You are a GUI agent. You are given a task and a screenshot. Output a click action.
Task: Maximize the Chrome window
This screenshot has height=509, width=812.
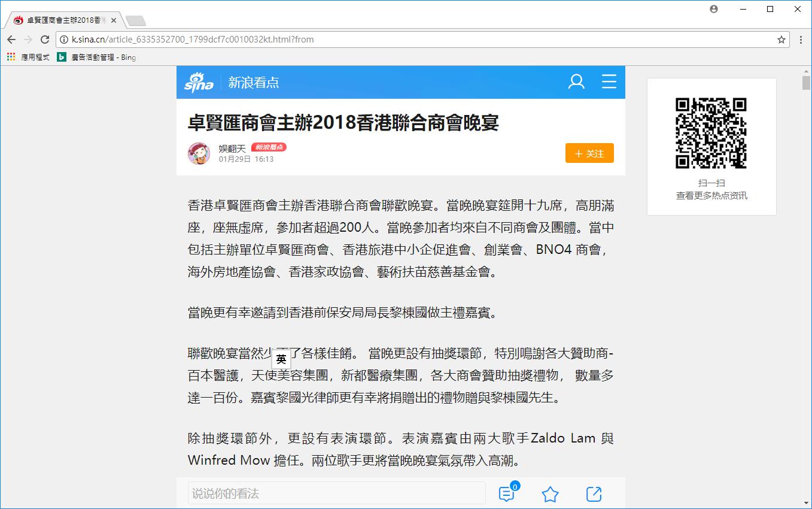click(x=770, y=9)
